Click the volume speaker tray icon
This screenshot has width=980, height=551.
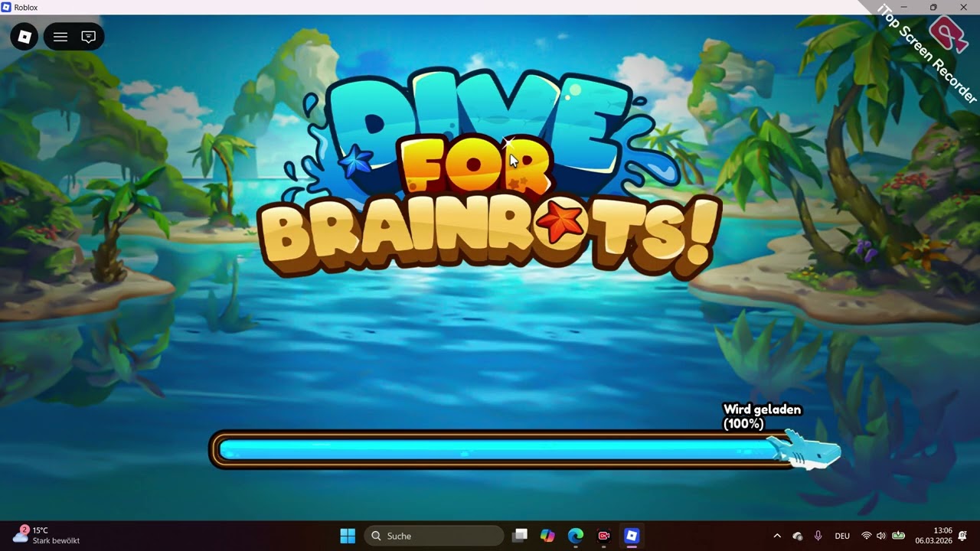881,536
